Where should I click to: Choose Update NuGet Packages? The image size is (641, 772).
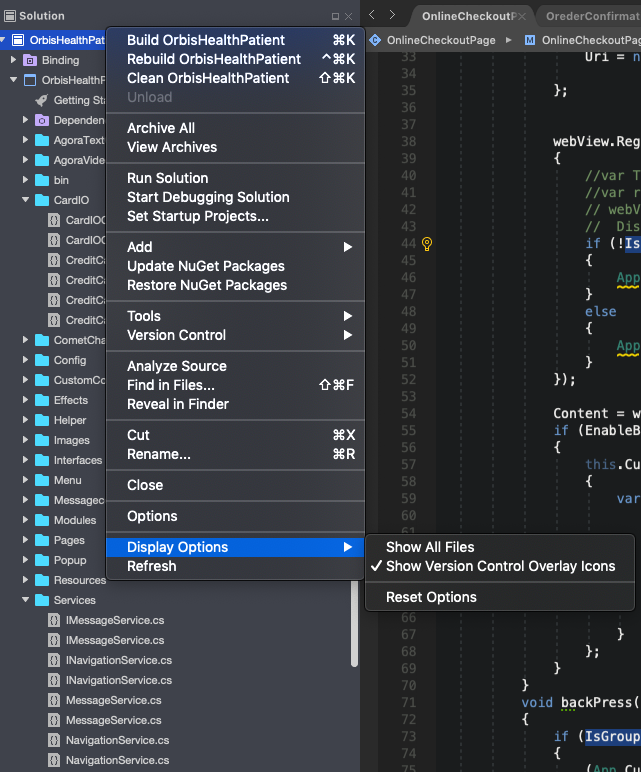click(x=235, y=266)
